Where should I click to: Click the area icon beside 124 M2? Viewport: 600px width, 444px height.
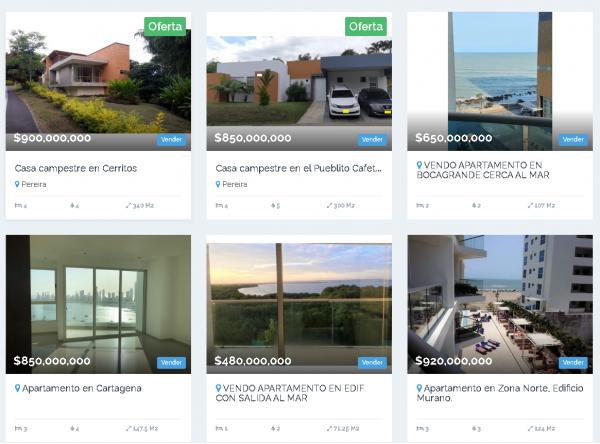point(530,428)
